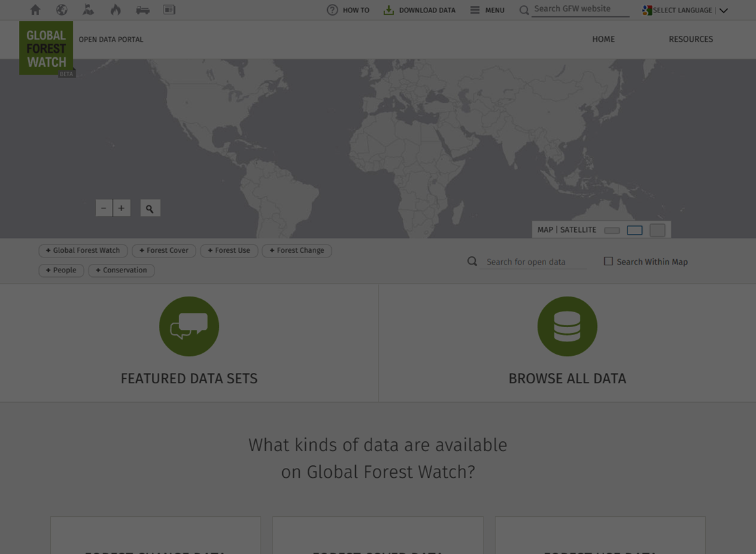
Task: Click the DOWNLOAD DATA link text
Action: (x=427, y=10)
